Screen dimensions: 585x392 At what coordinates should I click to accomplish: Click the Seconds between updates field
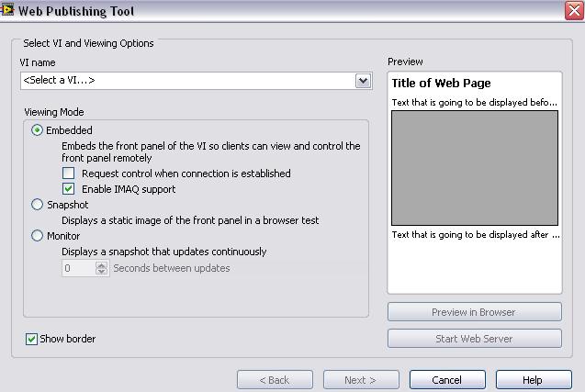(x=79, y=268)
